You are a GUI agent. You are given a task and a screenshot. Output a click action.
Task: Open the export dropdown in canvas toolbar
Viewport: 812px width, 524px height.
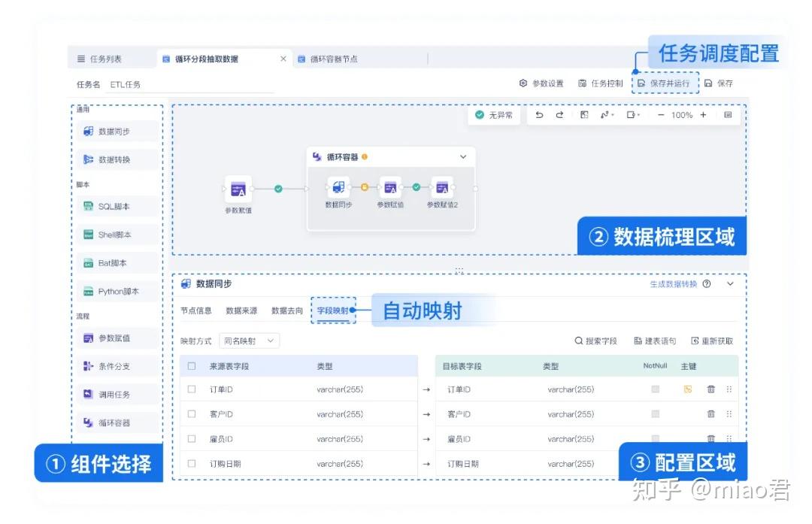633,115
